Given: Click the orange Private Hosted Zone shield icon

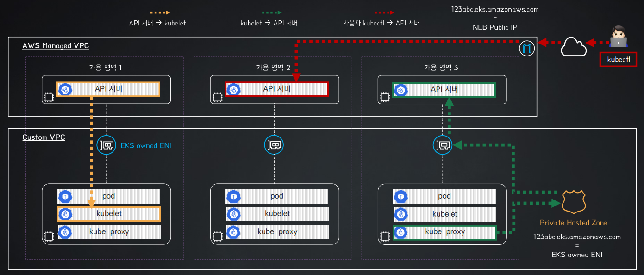Looking at the screenshot, I should pos(574,202).
